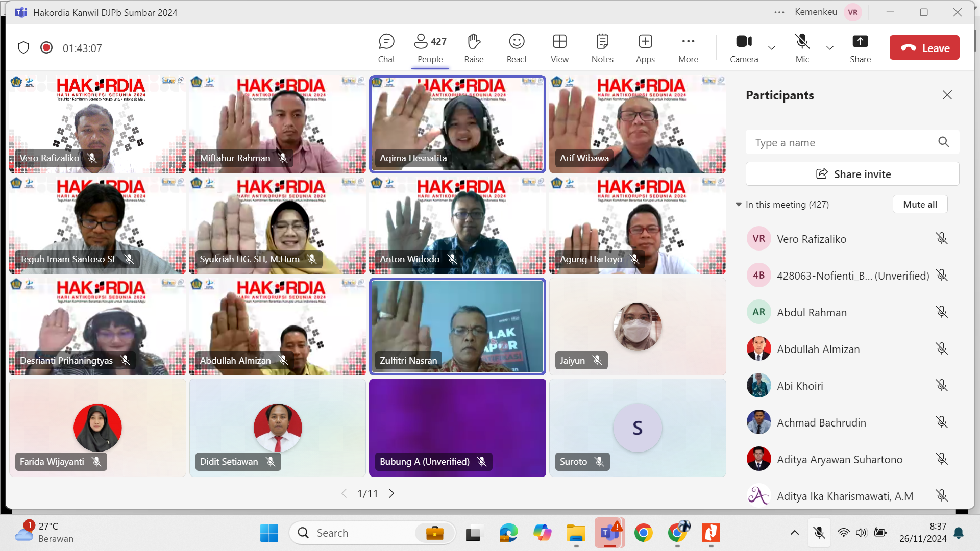This screenshot has width=980, height=551.
Task: Go to previous page of video gallery
Action: 344,493
